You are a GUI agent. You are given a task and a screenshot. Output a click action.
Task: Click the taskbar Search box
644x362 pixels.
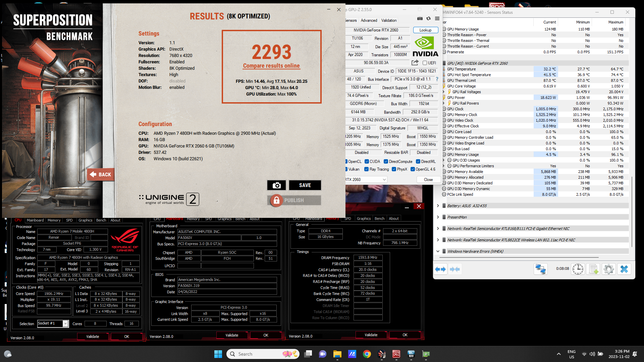[x=263, y=354]
